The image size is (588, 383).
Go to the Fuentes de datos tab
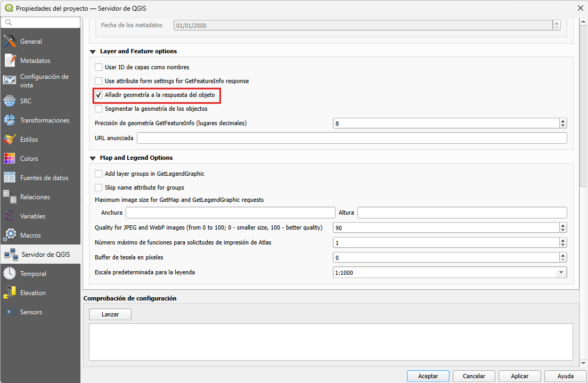[44, 178]
